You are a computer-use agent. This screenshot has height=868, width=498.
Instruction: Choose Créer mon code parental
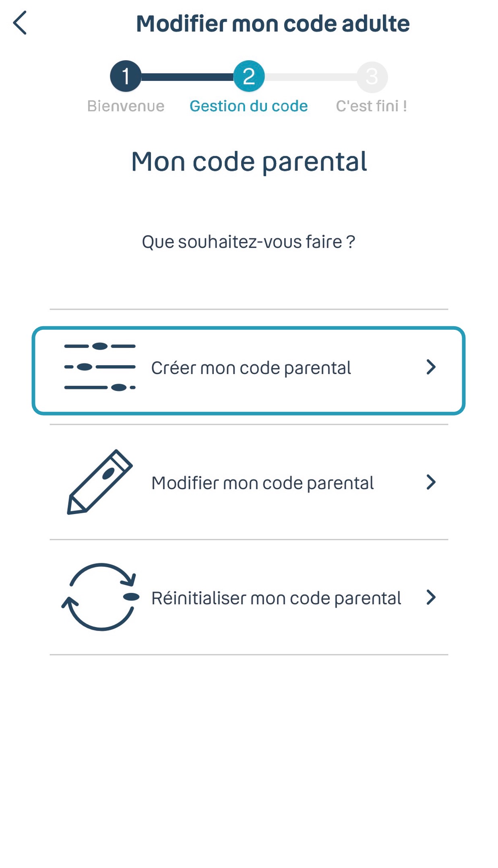point(251,368)
